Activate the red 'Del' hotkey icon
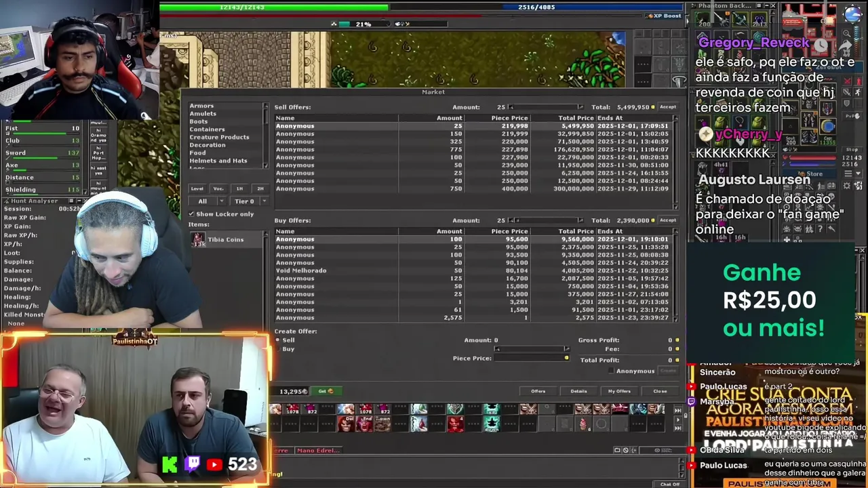The image size is (868, 488). [346, 424]
